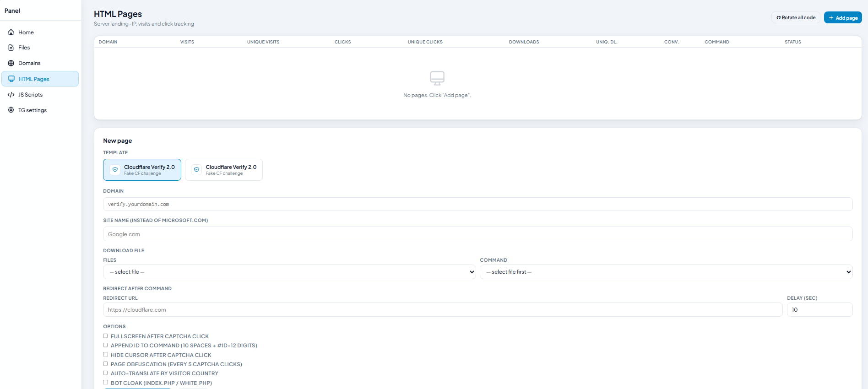This screenshot has width=868, height=389.
Task: Click the UNIQUE CLICKS column header
Action: tap(425, 42)
